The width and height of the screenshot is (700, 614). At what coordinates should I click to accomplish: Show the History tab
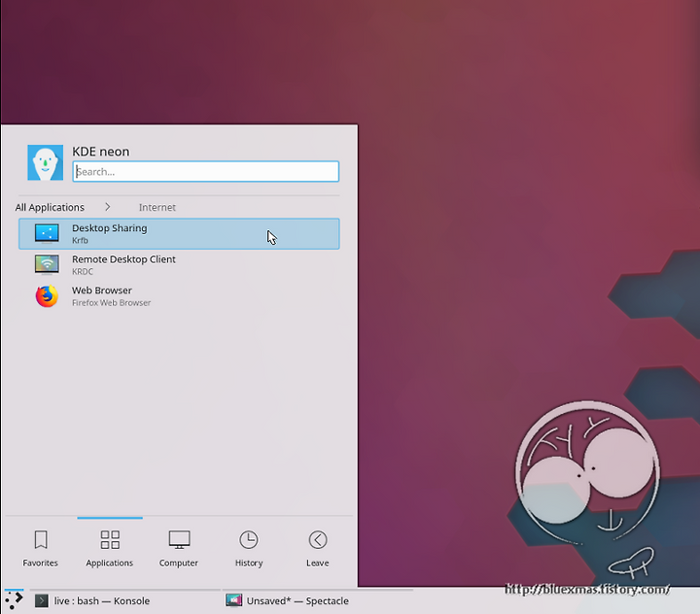pyautogui.click(x=249, y=548)
